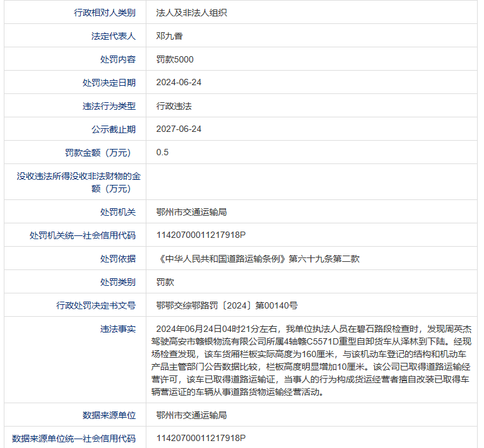484x448 pixels.
Task: Select 《中华人民共和国道路运输条例》第六十九条第二款 text
Action: (258, 259)
